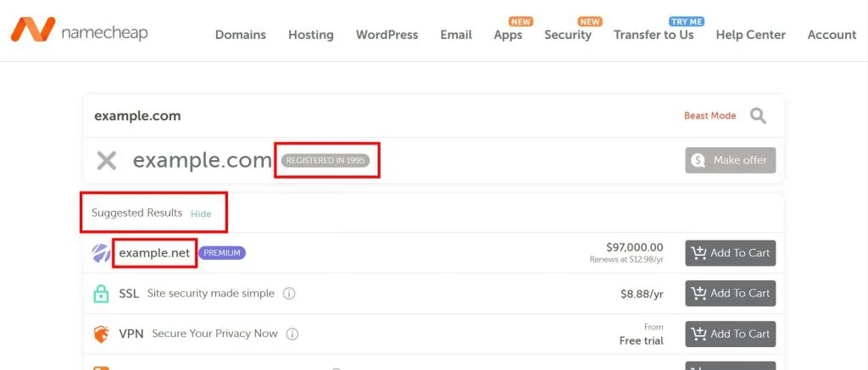The width and height of the screenshot is (868, 370).
Task: Open the Help Center menu
Action: point(751,35)
